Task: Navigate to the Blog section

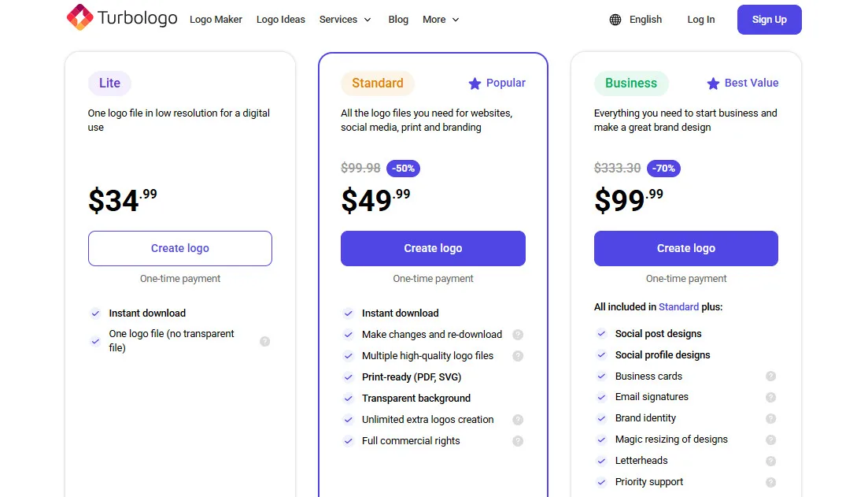Action: [x=398, y=19]
